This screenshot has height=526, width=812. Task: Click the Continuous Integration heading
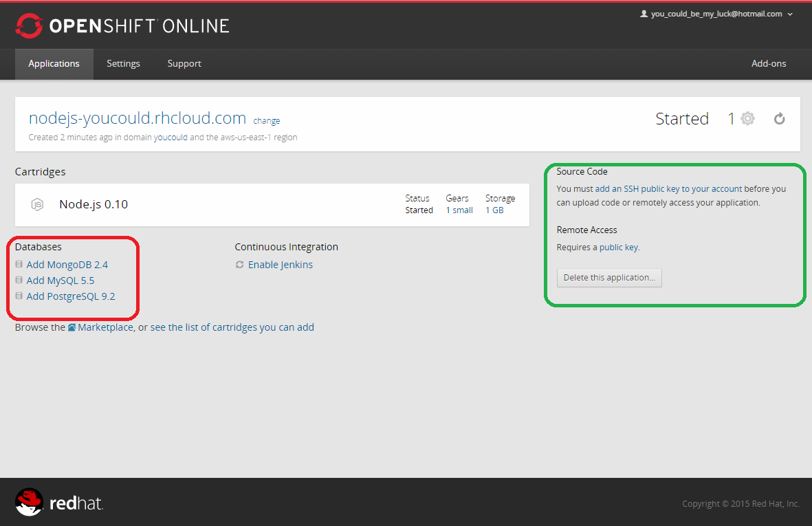click(287, 247)
